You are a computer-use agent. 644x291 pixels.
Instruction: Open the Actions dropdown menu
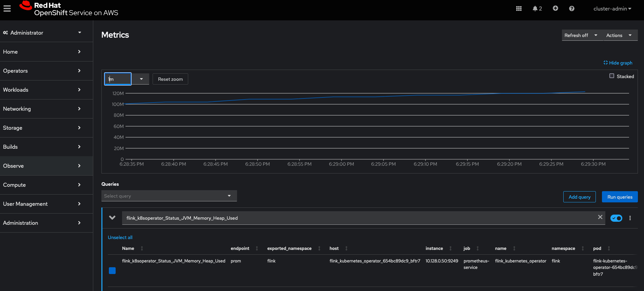pyautogui.click(x=619, y=35)
